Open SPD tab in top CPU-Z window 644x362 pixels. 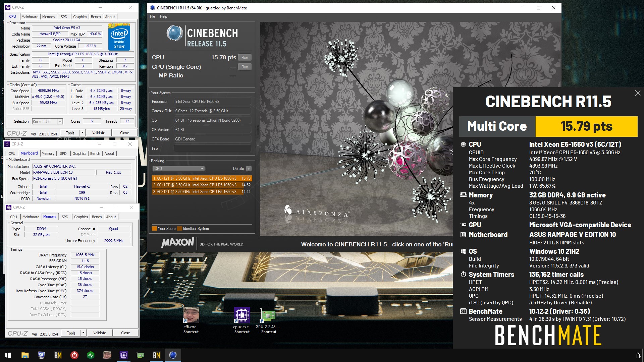64,17
